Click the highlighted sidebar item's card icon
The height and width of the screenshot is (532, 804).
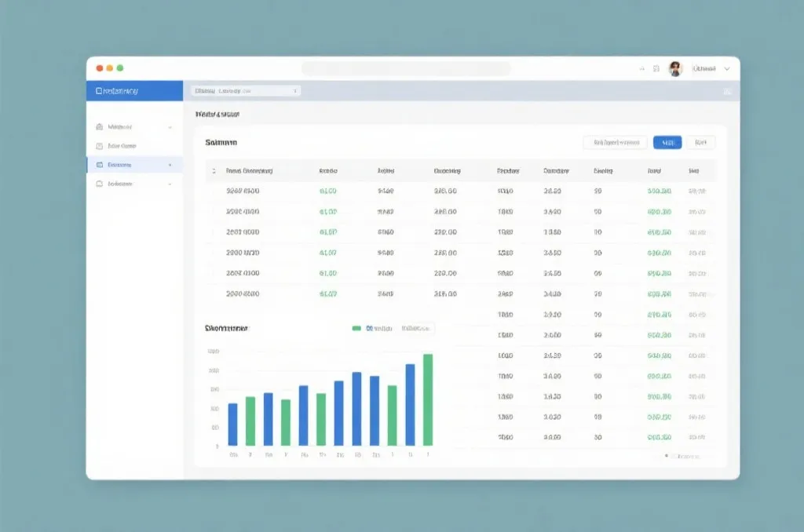pos(100,165)
